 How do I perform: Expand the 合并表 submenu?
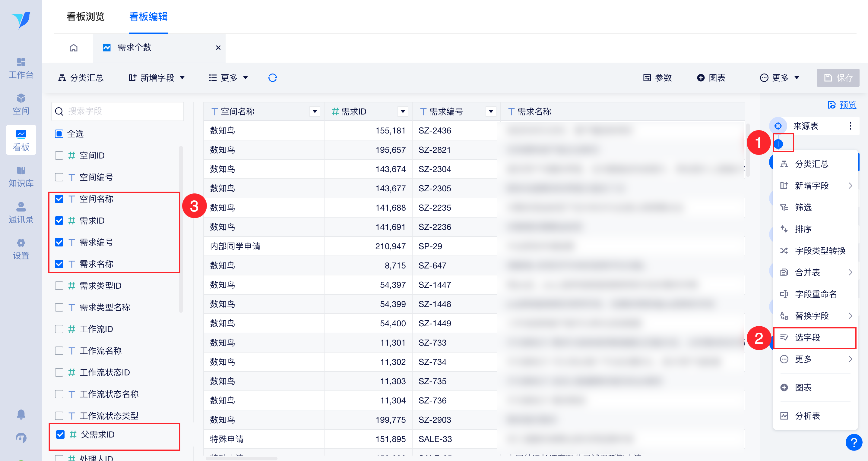816,272
